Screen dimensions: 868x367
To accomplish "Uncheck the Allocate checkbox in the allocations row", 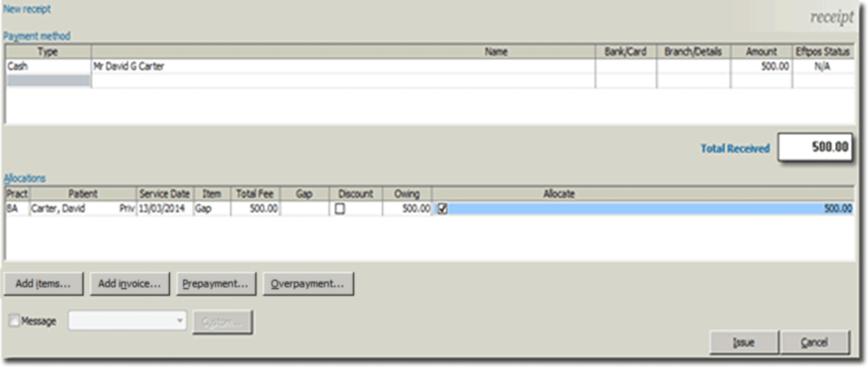I will click(x=442, y=209).
